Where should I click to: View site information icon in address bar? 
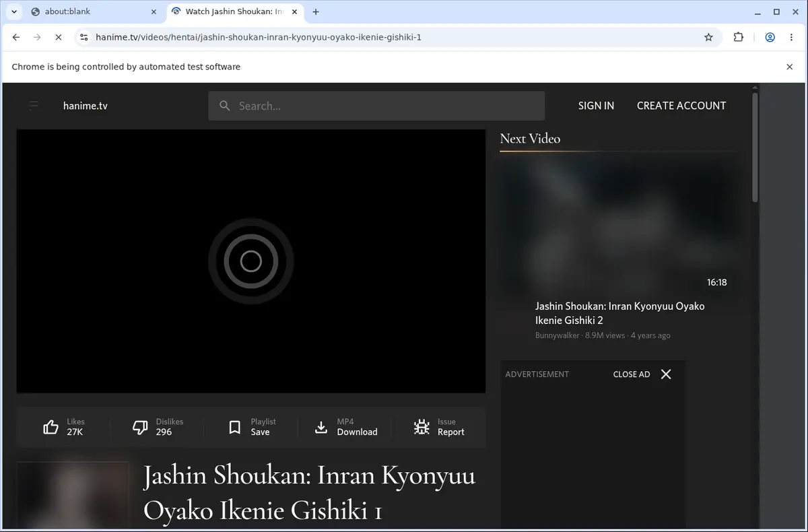tap(83, 38)
